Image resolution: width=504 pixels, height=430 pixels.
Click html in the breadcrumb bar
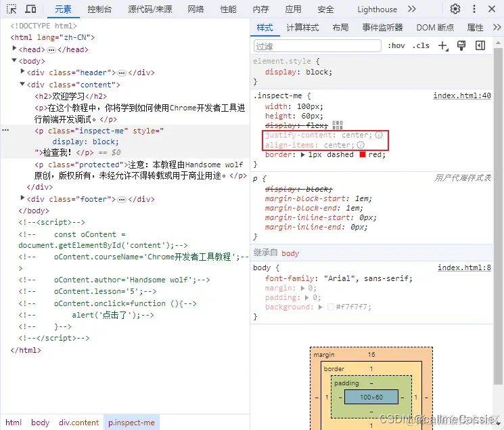pyautogui.click(x=14, y=423)
